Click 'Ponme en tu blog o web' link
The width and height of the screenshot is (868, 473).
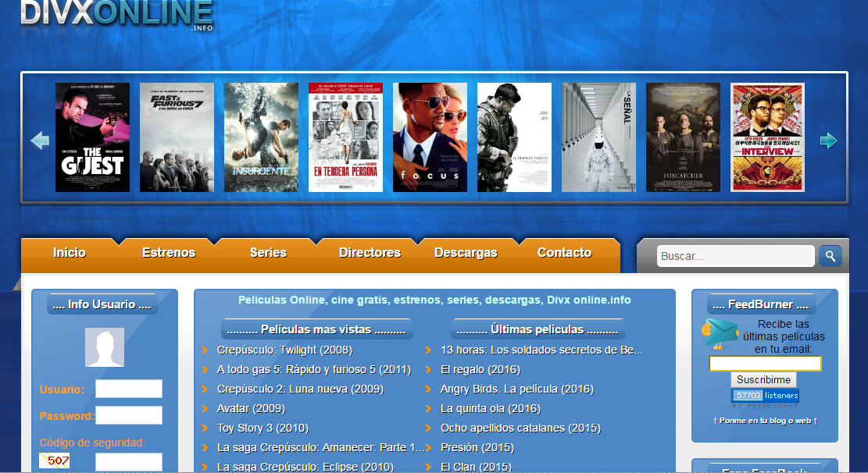tap(765, 421)
